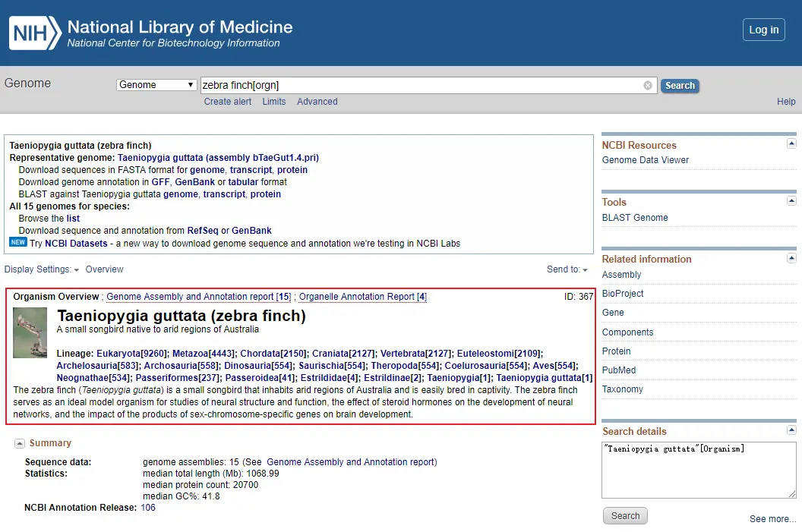Open Taxonomy under Related information

tap(623, 389)
